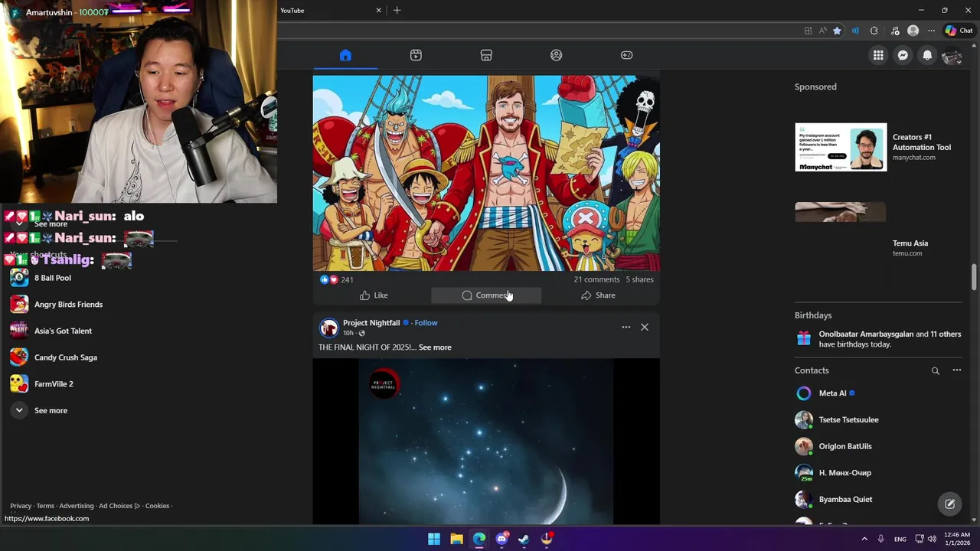This screenshot has height=551, width=980.
Task: Open File Explorer from the taskbar
Action: 456,539
